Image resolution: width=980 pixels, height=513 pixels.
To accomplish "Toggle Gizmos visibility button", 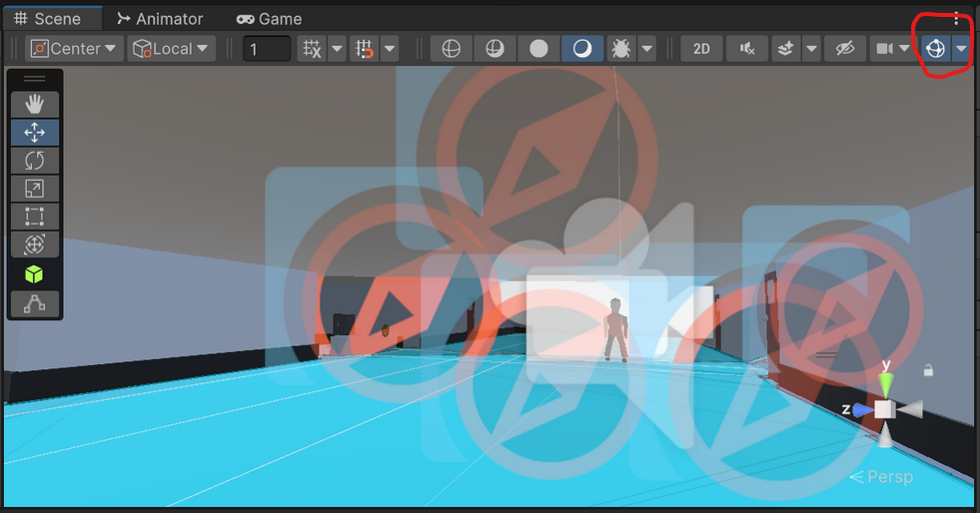I will (x=936, y=49).
